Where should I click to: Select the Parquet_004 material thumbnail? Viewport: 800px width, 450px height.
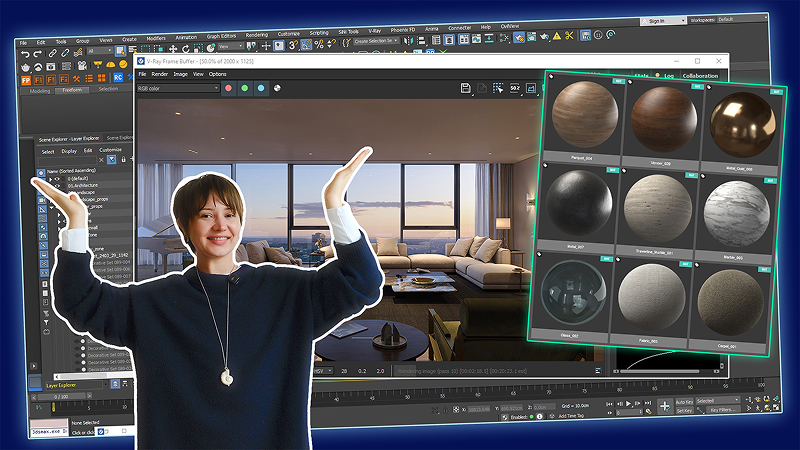[584, 118]
